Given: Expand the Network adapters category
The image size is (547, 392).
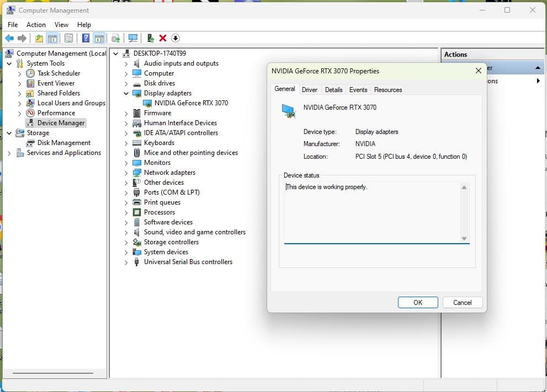Looking at the screenshot, I should pos(126,173).
